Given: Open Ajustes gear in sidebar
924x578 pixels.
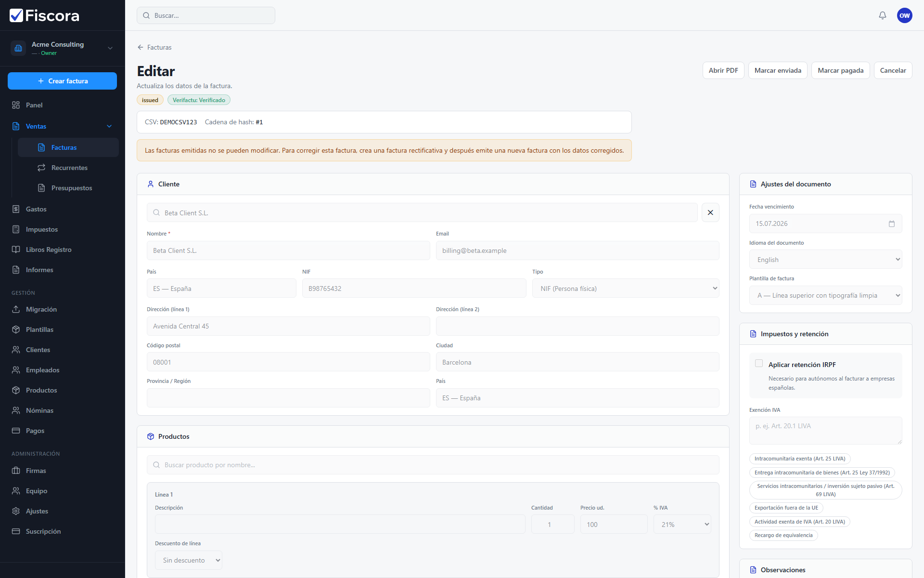Looking at the screenshot, I should click(x=16, y=511).
